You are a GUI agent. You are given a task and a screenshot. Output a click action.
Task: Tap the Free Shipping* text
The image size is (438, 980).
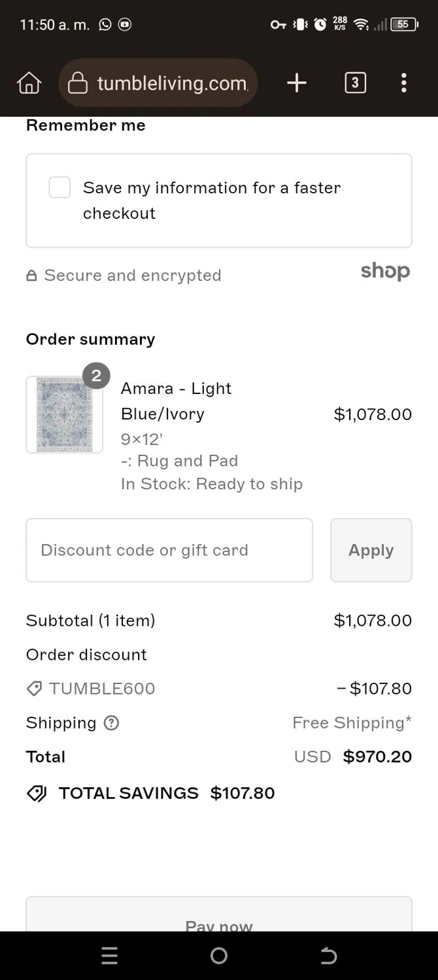[x=352, y=723]
